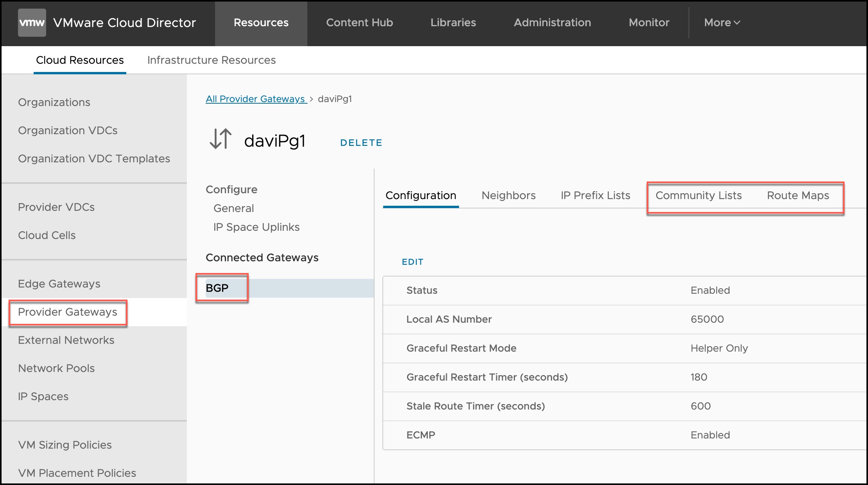Image resolution: width=868 pixels, height=485 pixels.
Task: Click the All Provider Gateways breadcrumb link
Action: pos(256,99)
